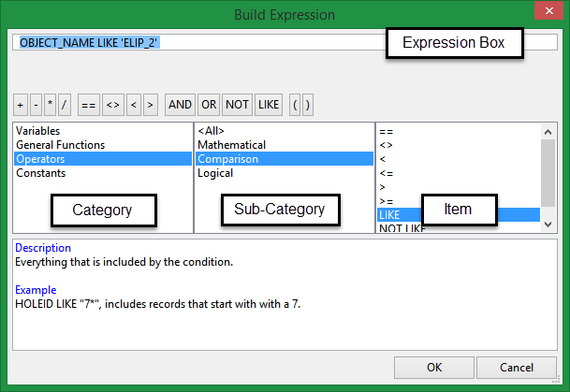Insert the NOT operator from toolbar
Image resolution: width=570 pixels, height=392 pixels.
point(238,105)
